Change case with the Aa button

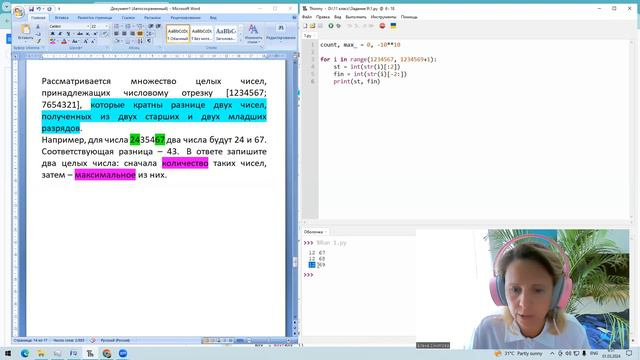[75, 41]
